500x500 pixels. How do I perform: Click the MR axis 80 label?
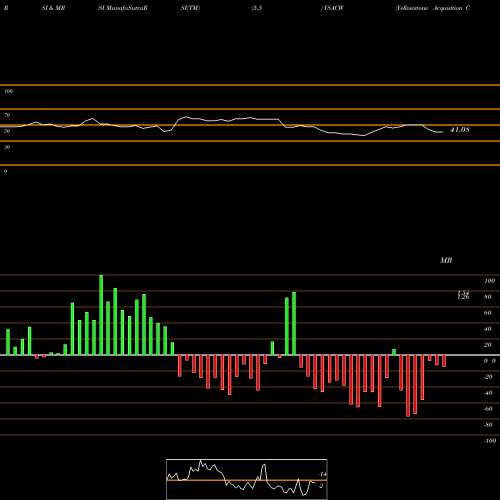488,297
